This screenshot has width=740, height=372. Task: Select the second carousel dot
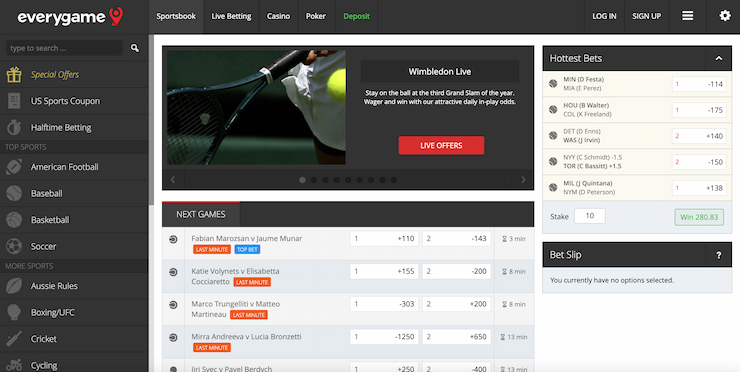click(314, 180)
